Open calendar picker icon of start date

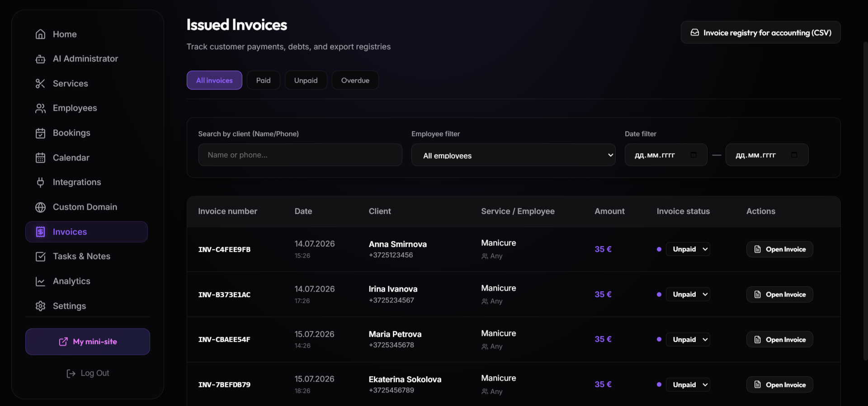pyautogui.click(x=693, y=155)
